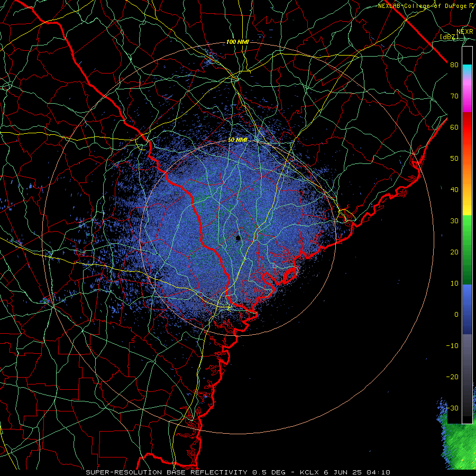This screenshot has height=476, width=476.
Task: Click the -10 dBZ scale value
Action: click(452, 346)
